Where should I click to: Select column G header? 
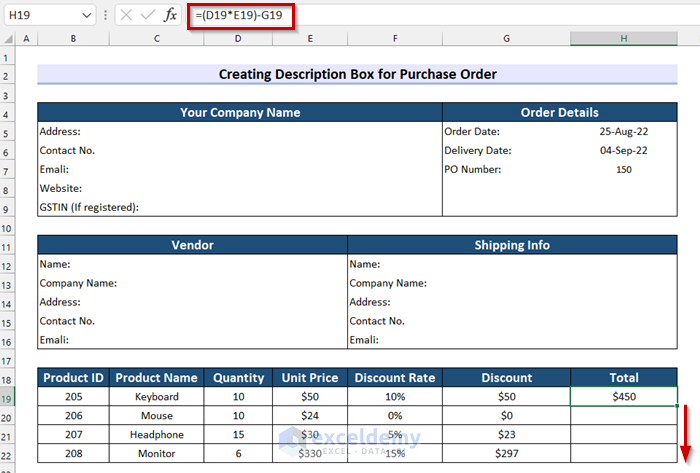506,39
